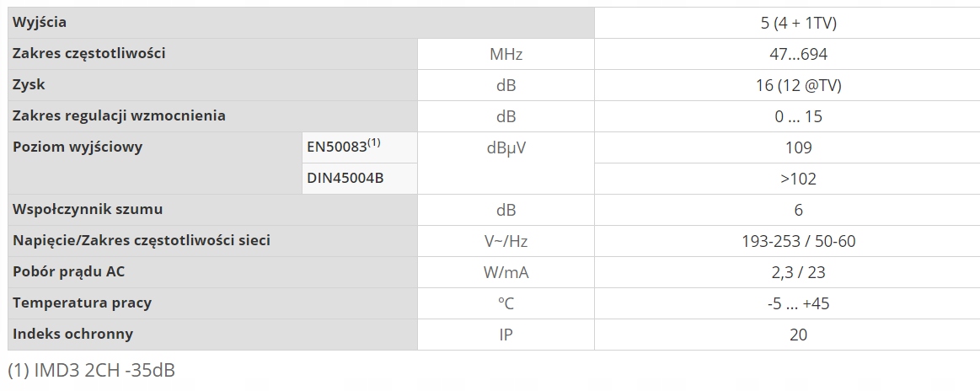Click the "(1) IMD3 2CH -35dB" footnote

[x=91, y=370]
